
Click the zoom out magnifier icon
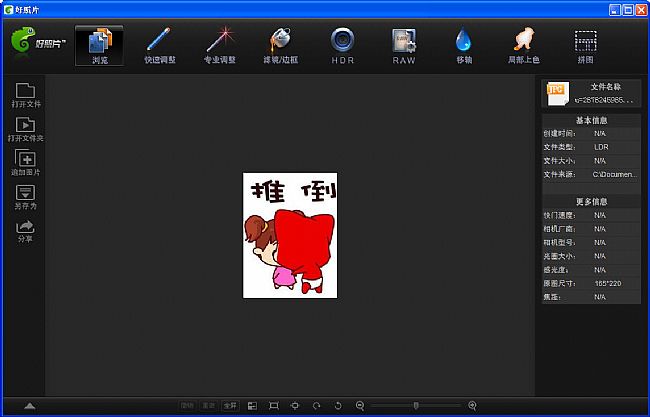click(x=359, y=405)
